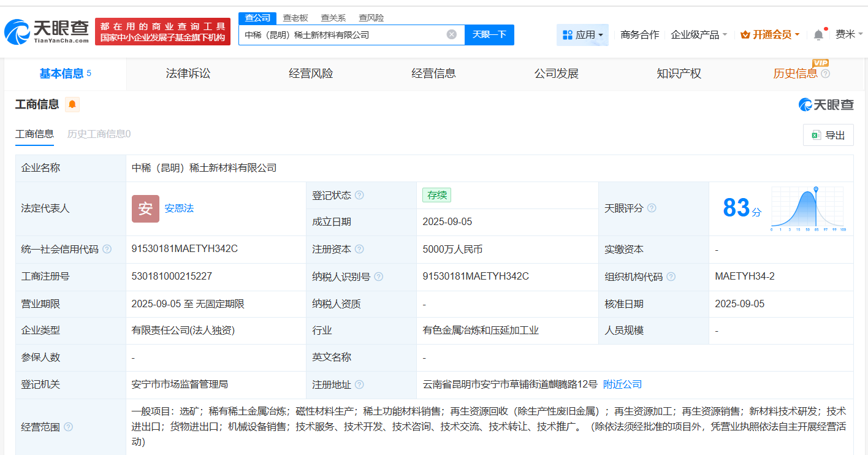Clear the search box using the X icon
Image resolution: width=868 pixels, height=455 pixels.
(x=452, y=35)
